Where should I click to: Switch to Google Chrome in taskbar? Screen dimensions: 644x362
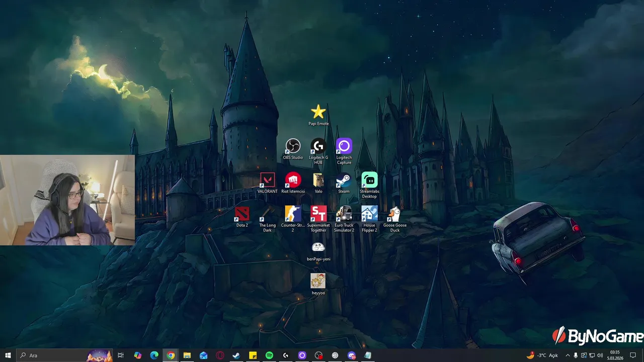click(x=171, y=355)
